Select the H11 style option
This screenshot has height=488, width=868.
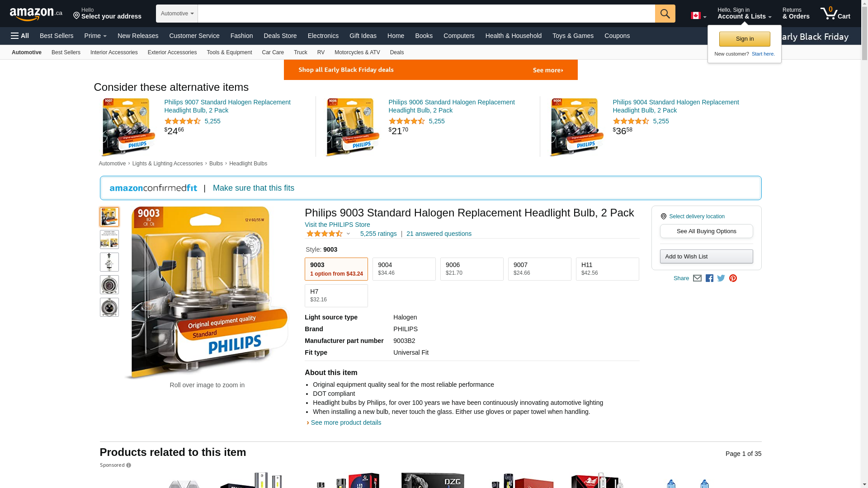608,269
